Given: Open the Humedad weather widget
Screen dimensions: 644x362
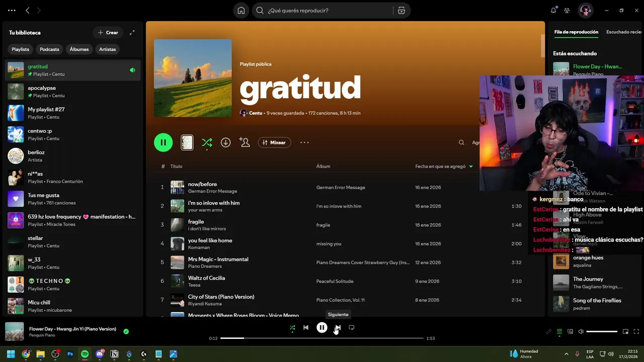Looking at the screenshot, I should pyautogui.click(x=524, y=354).
